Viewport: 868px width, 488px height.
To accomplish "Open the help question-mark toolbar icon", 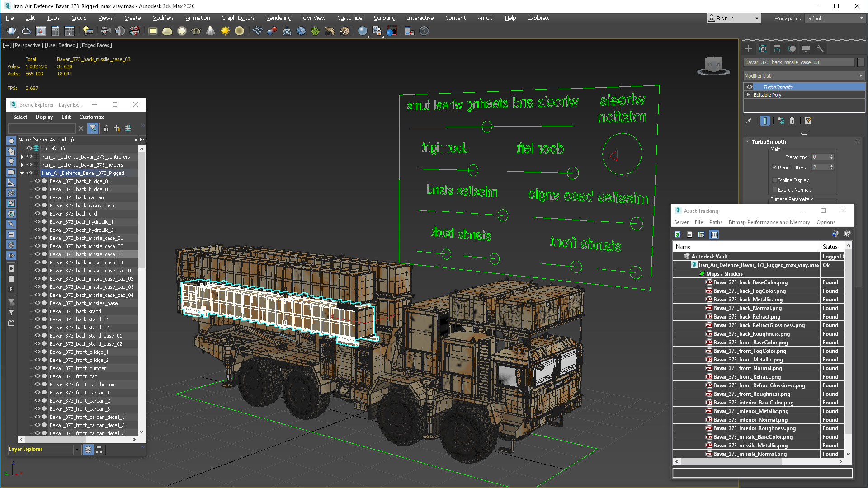I will pyautogui.click(x=424, y=31).
